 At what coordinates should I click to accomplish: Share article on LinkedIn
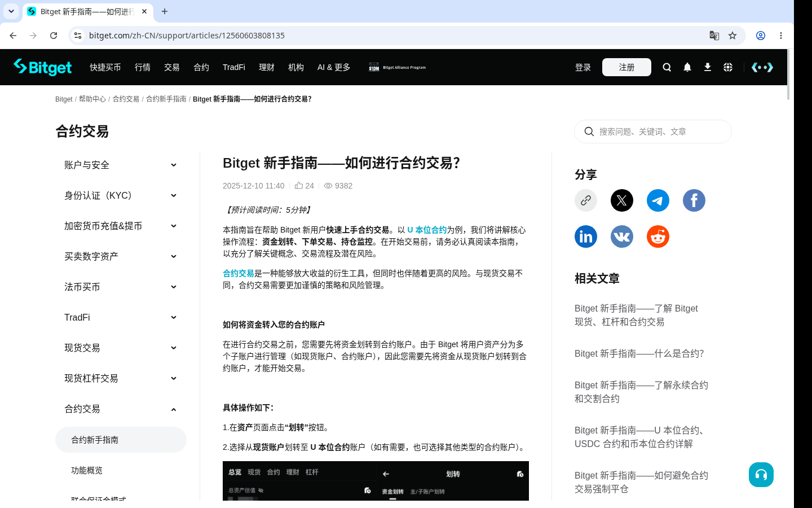tap(586, 237)
